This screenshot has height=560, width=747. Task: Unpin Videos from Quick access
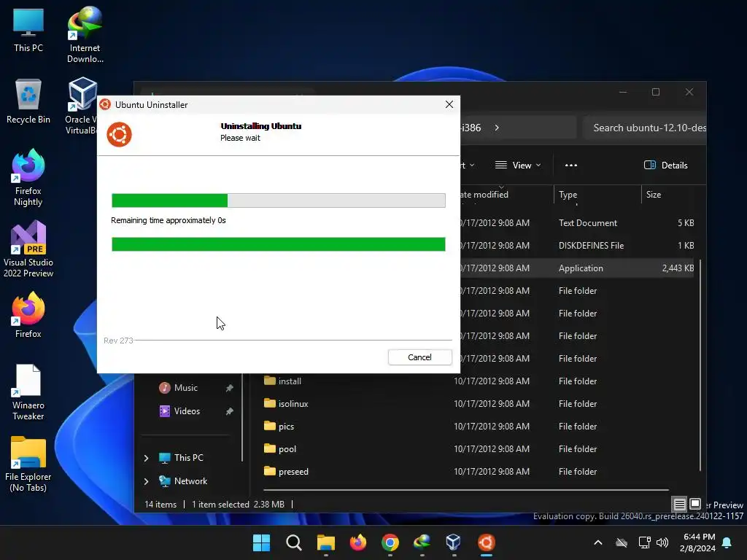(x=229, y=411)
